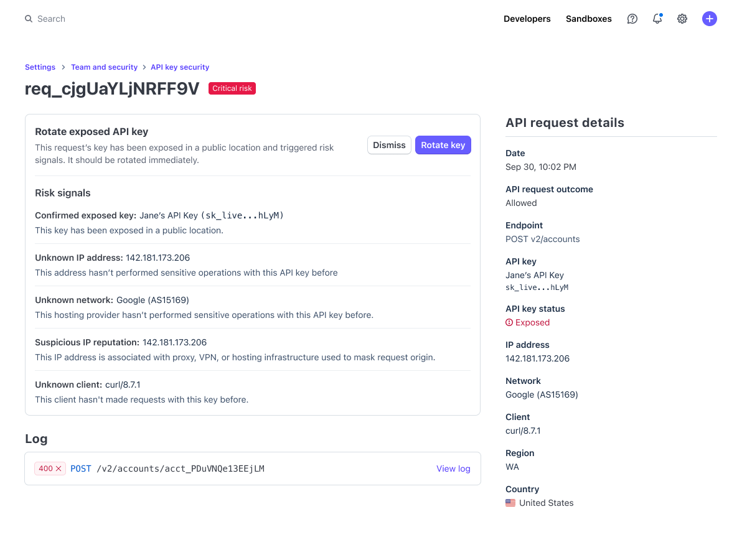Image resolution: width=742 pixels, height=560 pixels.
Task: Click 'Rotate exposed API key' heading
Action: click(x=92, y=131)
